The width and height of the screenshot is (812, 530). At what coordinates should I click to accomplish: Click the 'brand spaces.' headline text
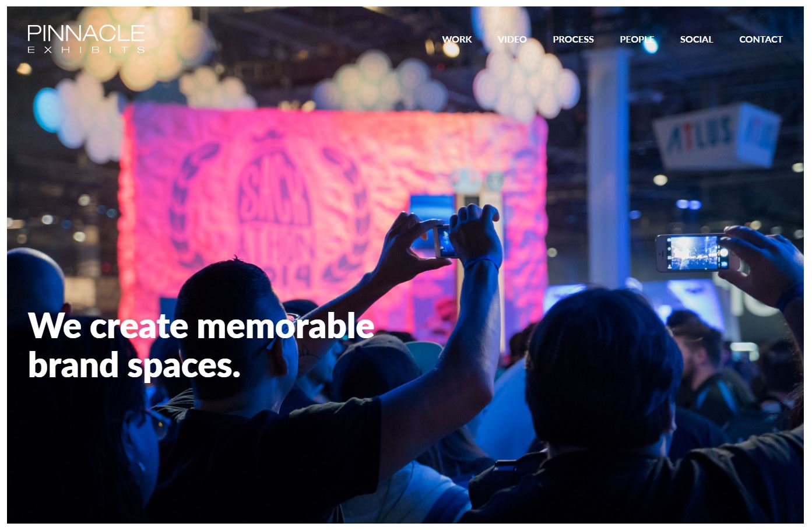[134, 365]
